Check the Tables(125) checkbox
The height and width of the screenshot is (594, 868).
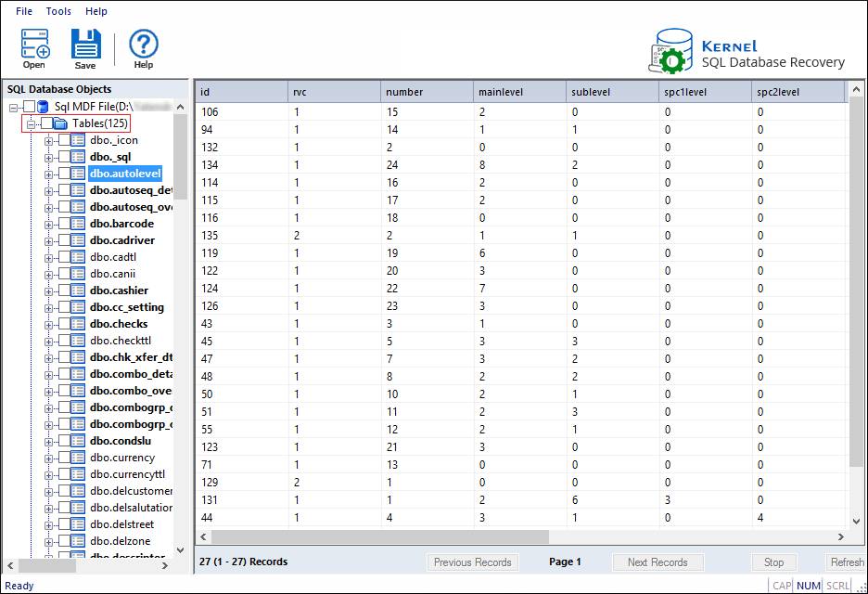[x=47, y=123]
